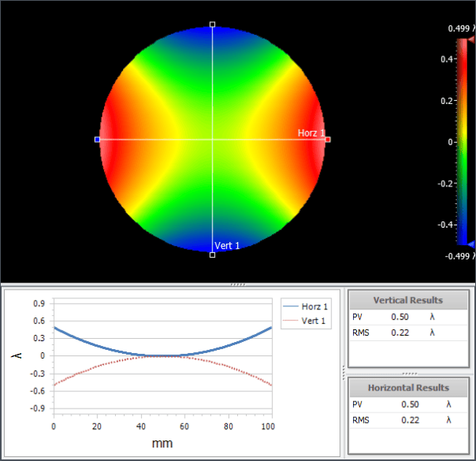Viewport: 476px width, 461px height.
Task: Select the Vertical Results panel header
Action: 409,300
